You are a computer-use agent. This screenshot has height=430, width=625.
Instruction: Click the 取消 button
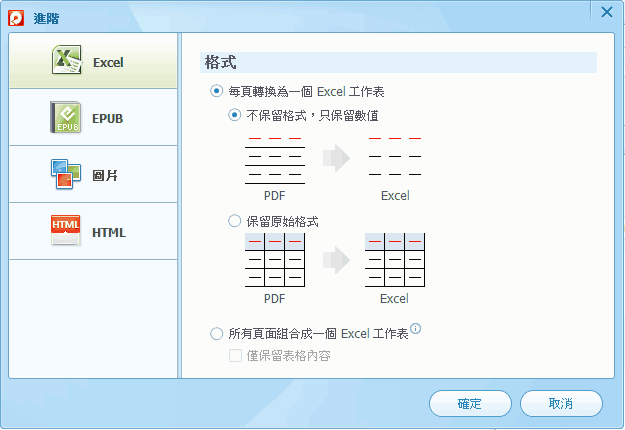[x=561, y=404]
